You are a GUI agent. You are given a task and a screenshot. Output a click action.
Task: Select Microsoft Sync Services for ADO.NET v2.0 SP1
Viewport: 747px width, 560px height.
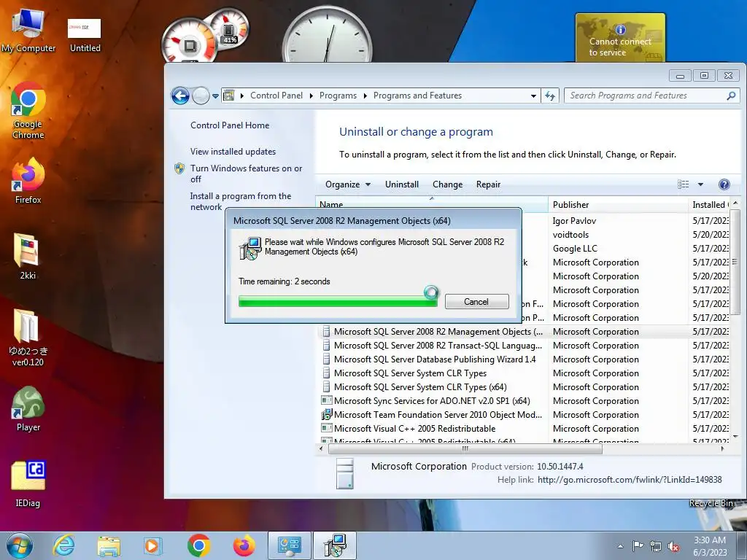tap(432, 401)
